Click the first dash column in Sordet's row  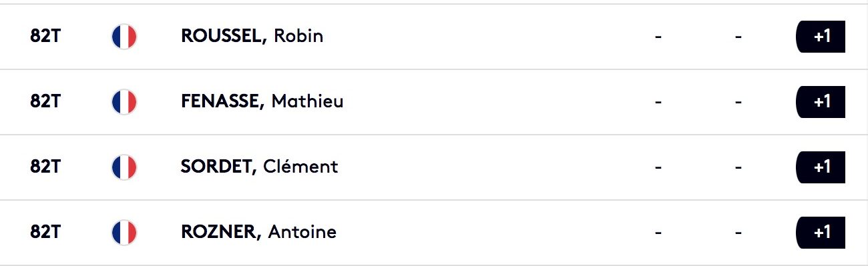(x=658, y=167)
